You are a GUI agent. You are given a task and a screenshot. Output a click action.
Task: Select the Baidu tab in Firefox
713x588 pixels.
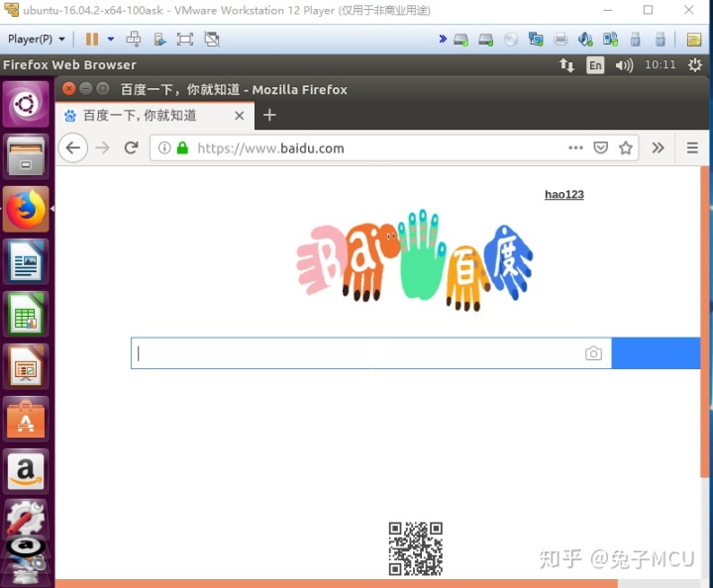pos(154,116)
